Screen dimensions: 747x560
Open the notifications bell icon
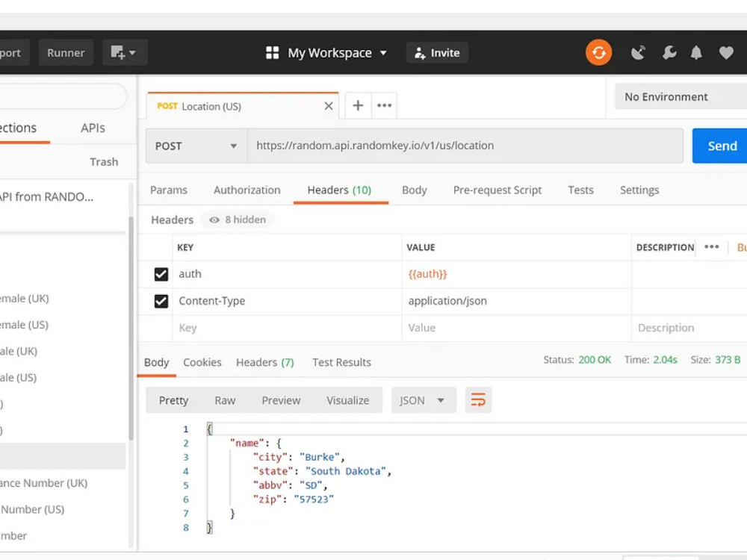pos(696,52)
